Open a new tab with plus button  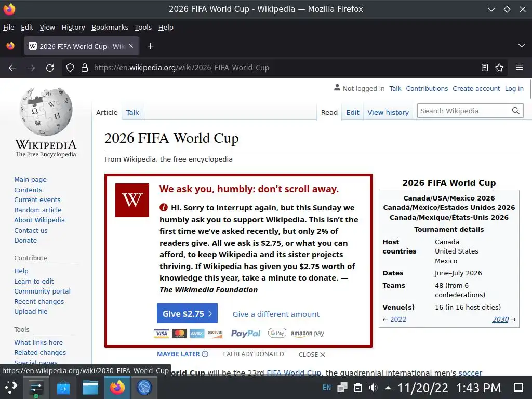[x=150, y=46]
